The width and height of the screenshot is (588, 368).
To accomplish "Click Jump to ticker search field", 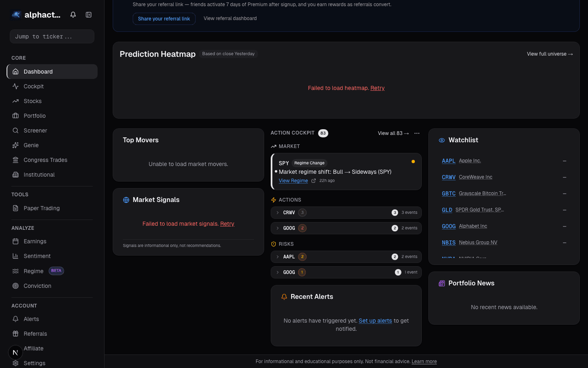I will 52,36.
